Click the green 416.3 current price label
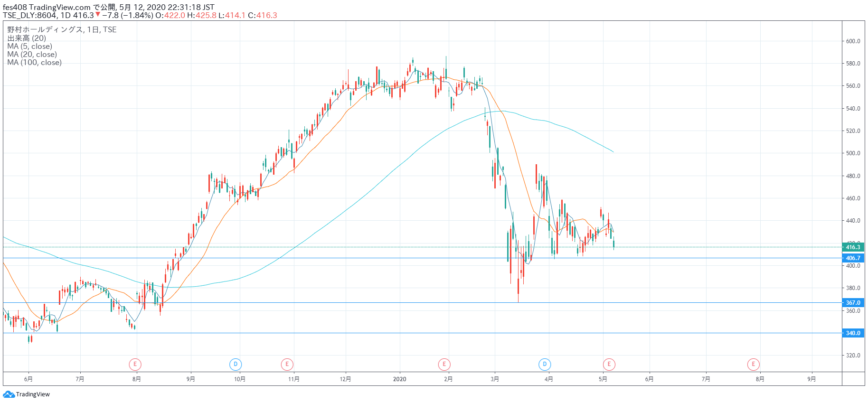The height and width of the screenshot is (403, 868). [x=853, y=247]
